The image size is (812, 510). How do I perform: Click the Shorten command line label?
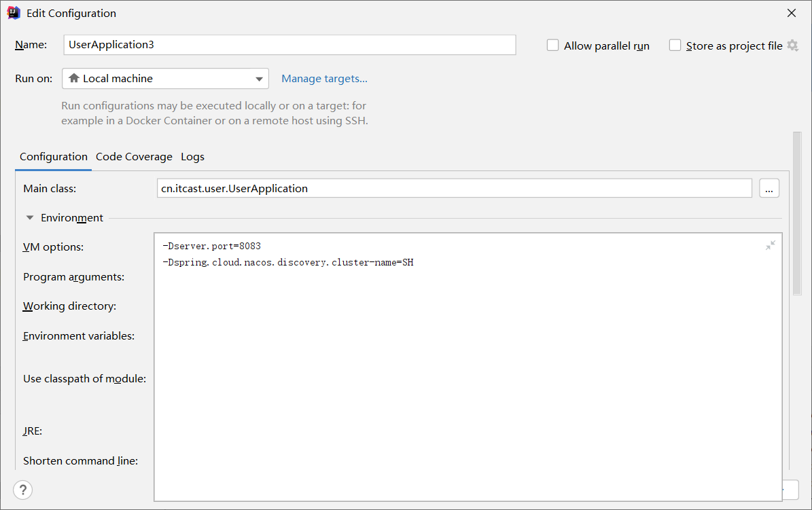tap(80, 461)
